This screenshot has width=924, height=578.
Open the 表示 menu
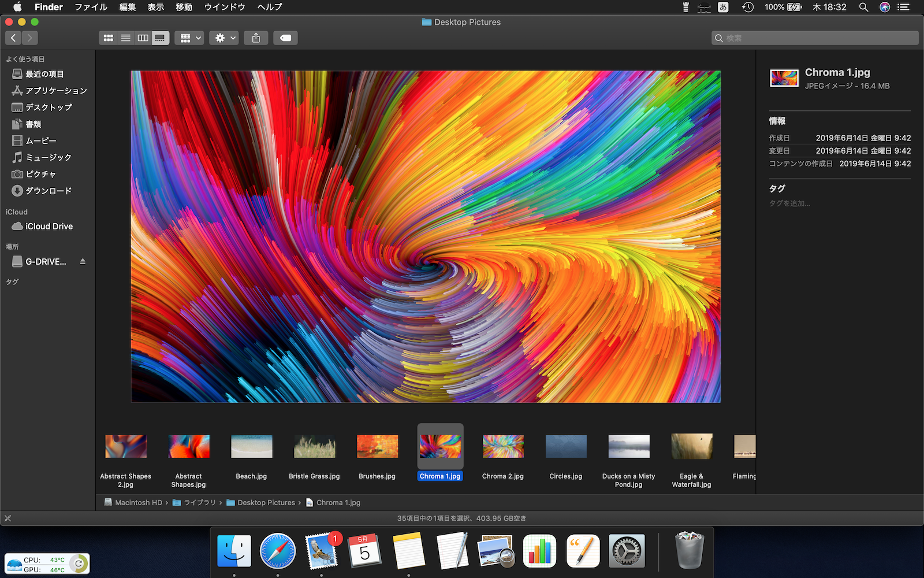(155, 7)
